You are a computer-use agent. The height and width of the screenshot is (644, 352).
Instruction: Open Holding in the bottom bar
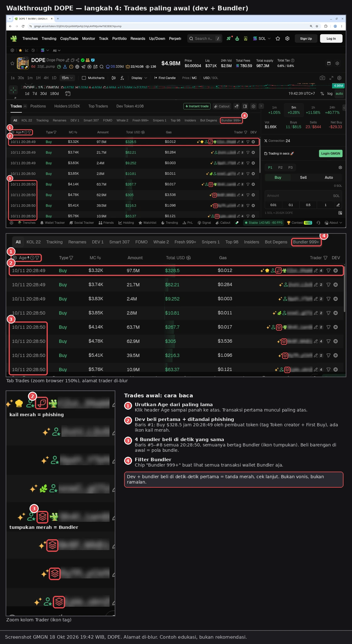pyautogui.click(x=126, y=223)
